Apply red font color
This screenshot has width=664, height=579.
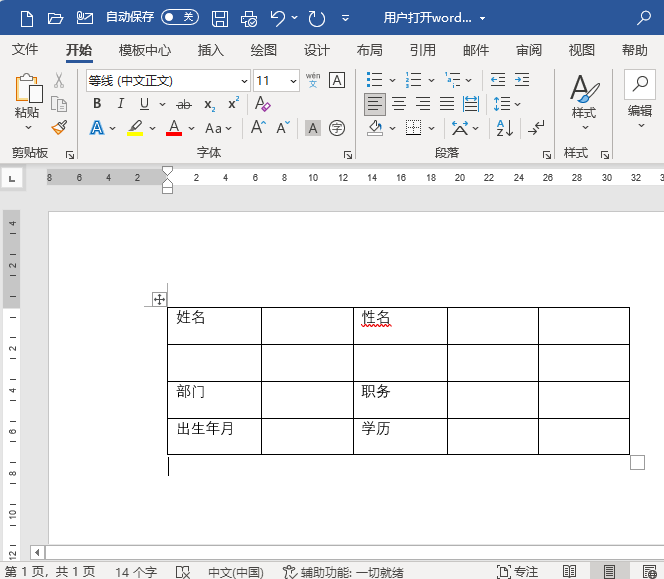point(174,128)
